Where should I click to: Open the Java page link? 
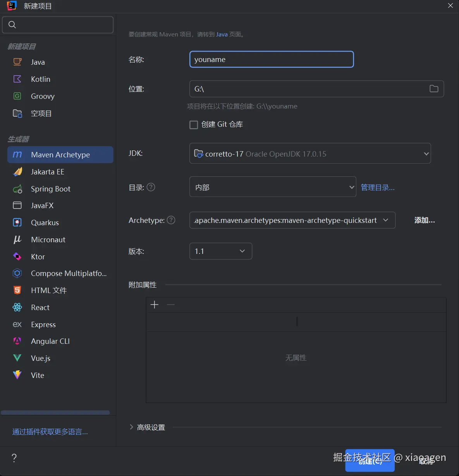click(x=222, y=34)
